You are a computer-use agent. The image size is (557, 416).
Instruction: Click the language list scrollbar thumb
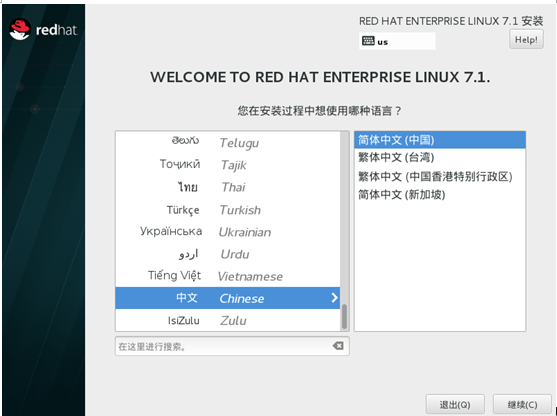[x=344, y=317]
